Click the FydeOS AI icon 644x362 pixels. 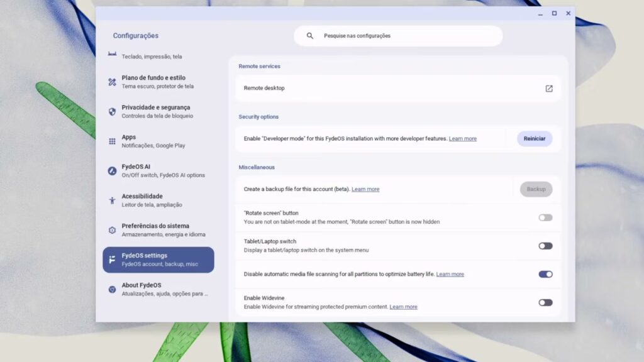click(x=112, y=171)
